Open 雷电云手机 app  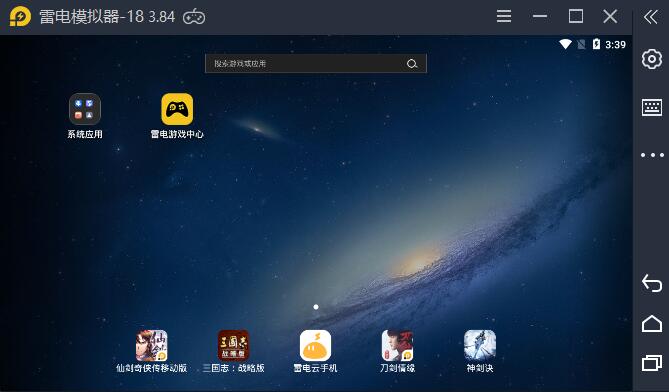tap(315, 346)
